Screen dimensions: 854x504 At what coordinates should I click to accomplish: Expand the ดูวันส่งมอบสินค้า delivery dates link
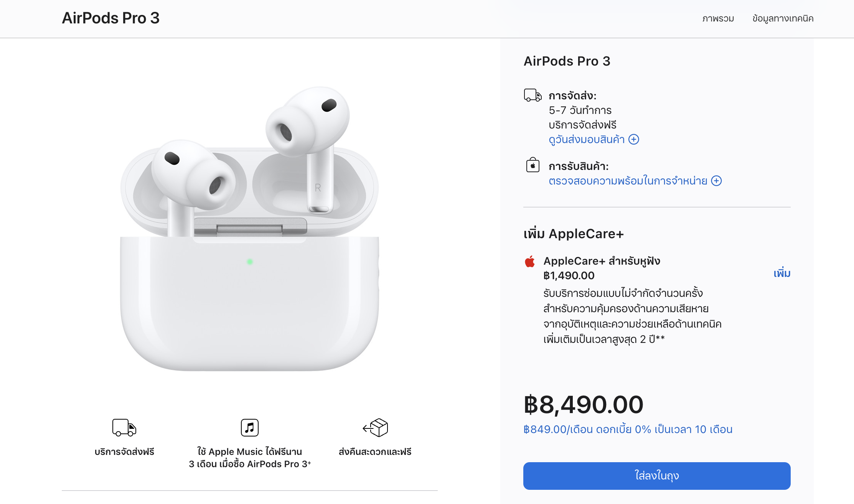tap(587, 140)
